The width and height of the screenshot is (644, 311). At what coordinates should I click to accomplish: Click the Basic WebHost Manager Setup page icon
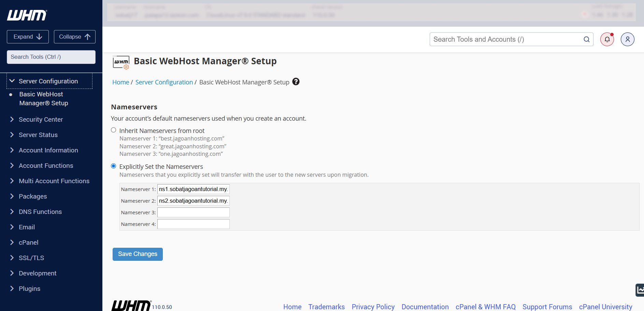tap(121, 63)
